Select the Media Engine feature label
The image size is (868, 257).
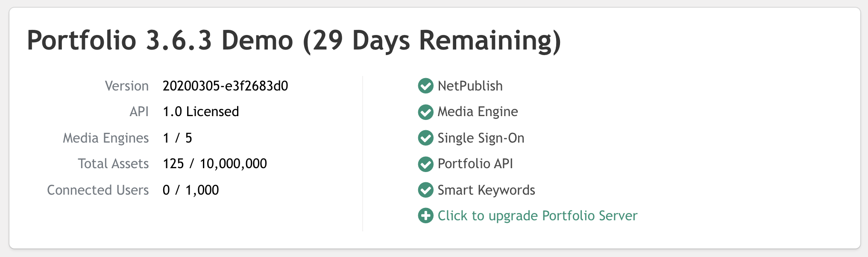pyautogui.click(x=478, y=112)
